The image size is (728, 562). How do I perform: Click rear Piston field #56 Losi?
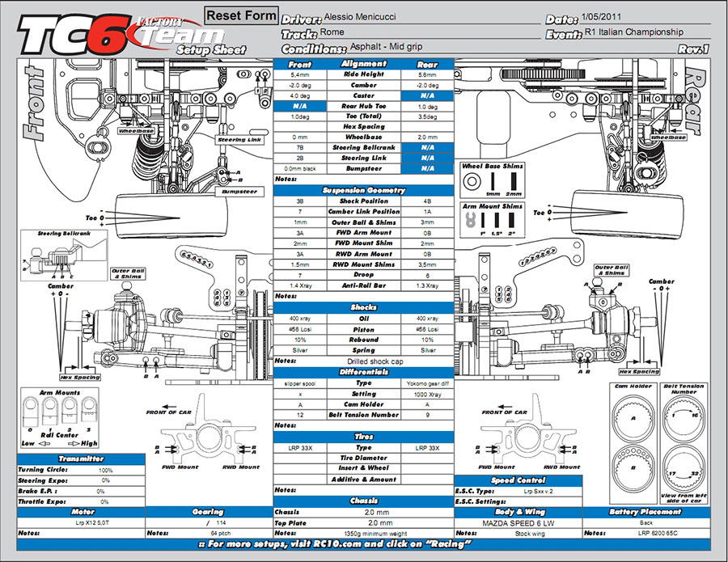427,329
